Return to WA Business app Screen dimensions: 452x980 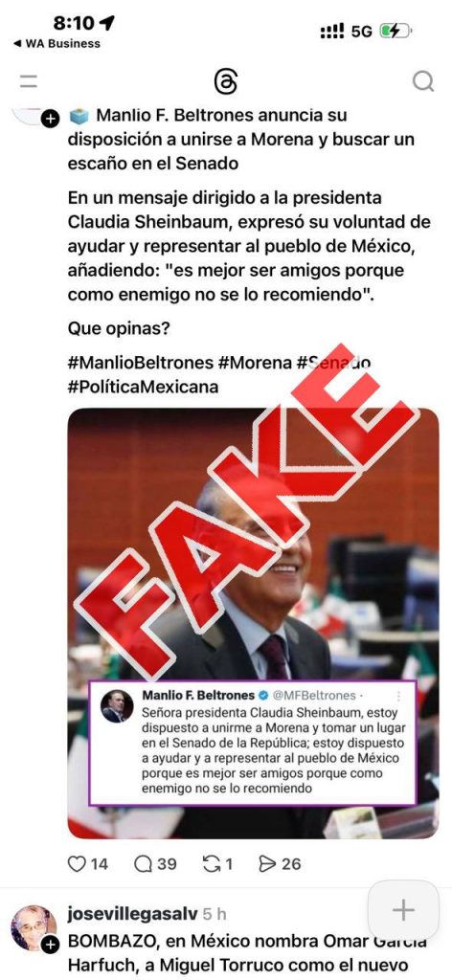(x=56, y=44)
